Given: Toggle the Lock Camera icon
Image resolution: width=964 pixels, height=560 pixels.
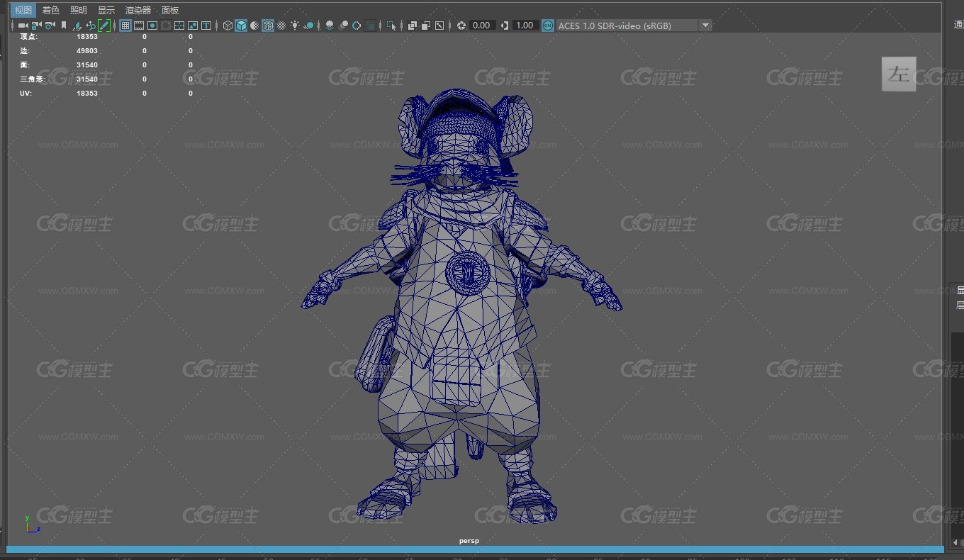Looking at the screenshot, I should [x=36, y=26].
